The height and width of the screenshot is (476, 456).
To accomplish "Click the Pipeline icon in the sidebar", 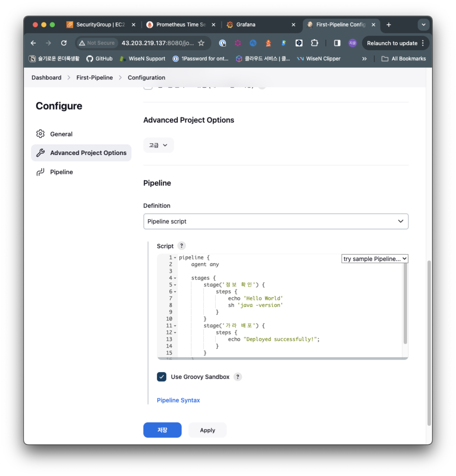I will coord(40,172).
